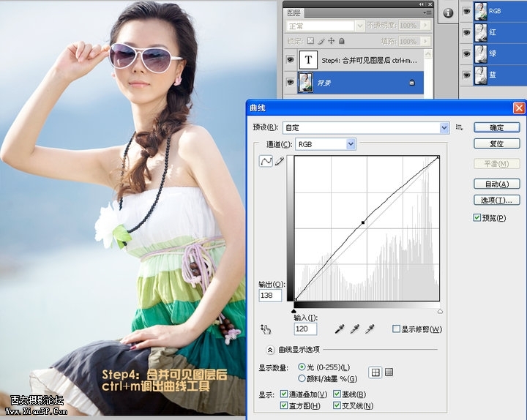527x420 pixels.
Task: Uncheck the 预览(P) preview checkbox
Action: coord(476,217)
